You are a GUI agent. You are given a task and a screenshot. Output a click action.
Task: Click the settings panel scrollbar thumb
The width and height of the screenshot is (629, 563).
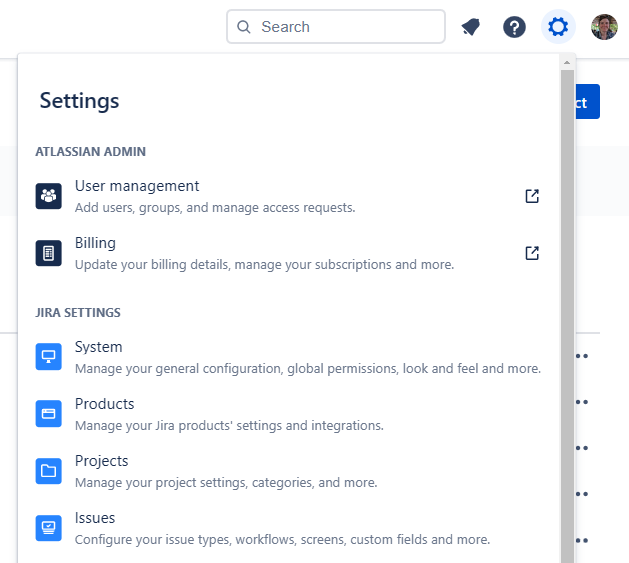[x=567, y=316]
